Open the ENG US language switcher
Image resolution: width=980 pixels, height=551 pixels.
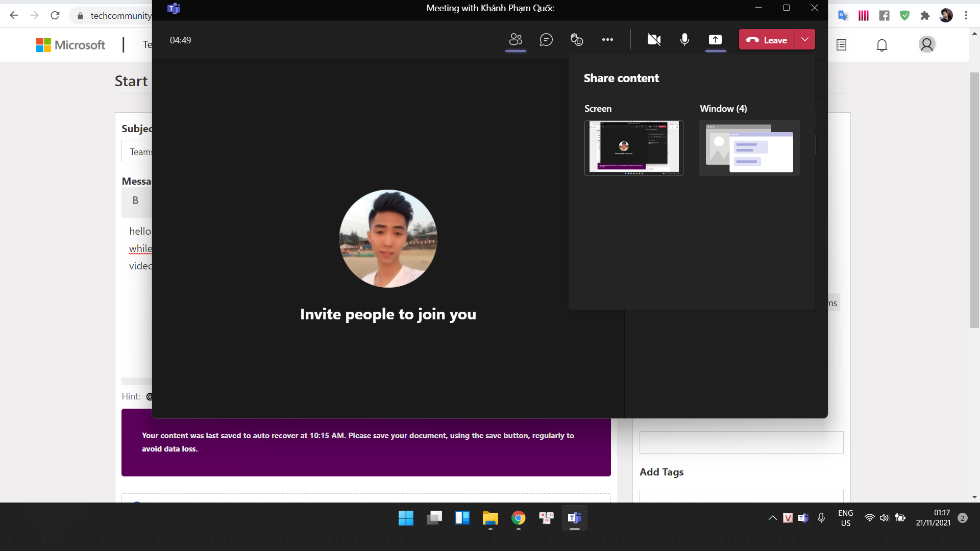846,518
